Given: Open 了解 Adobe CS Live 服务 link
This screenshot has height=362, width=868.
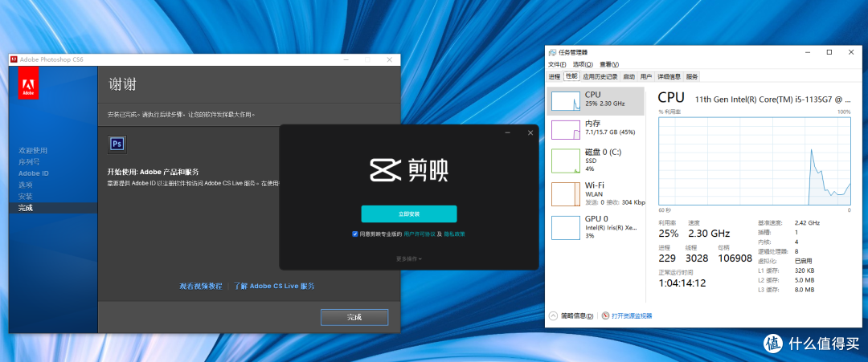Looking at the screenshot, I should tap(274, 287).
